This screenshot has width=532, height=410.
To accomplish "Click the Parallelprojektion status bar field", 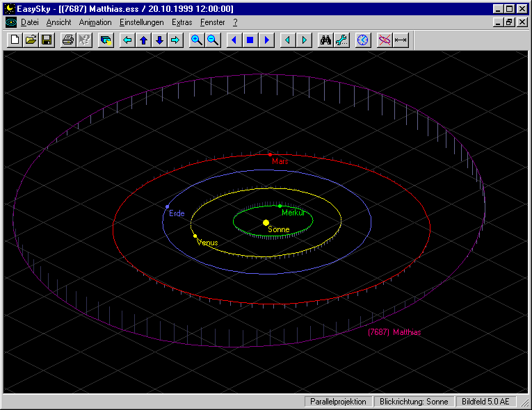I will [x=338, y=402].
